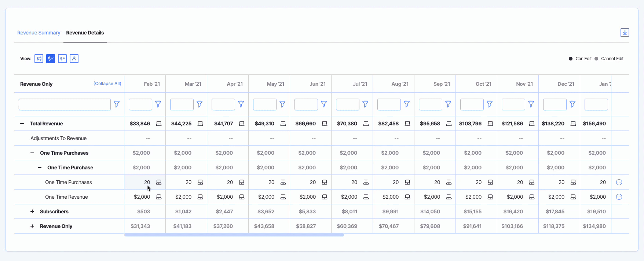
Task: Switch to dollar up-down arrows view
Action: 39,59
